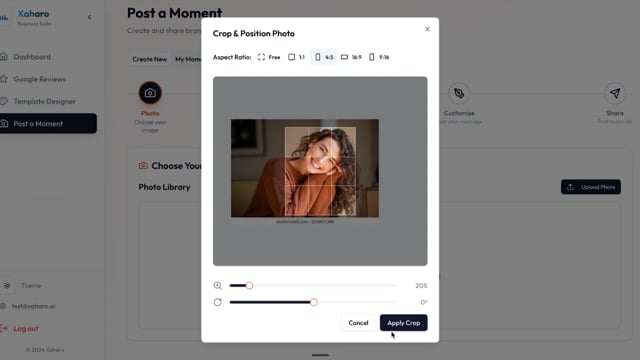640x360 pixels.
Task: Click the Log out arrow icon
Action: click(x=4, y=328)
